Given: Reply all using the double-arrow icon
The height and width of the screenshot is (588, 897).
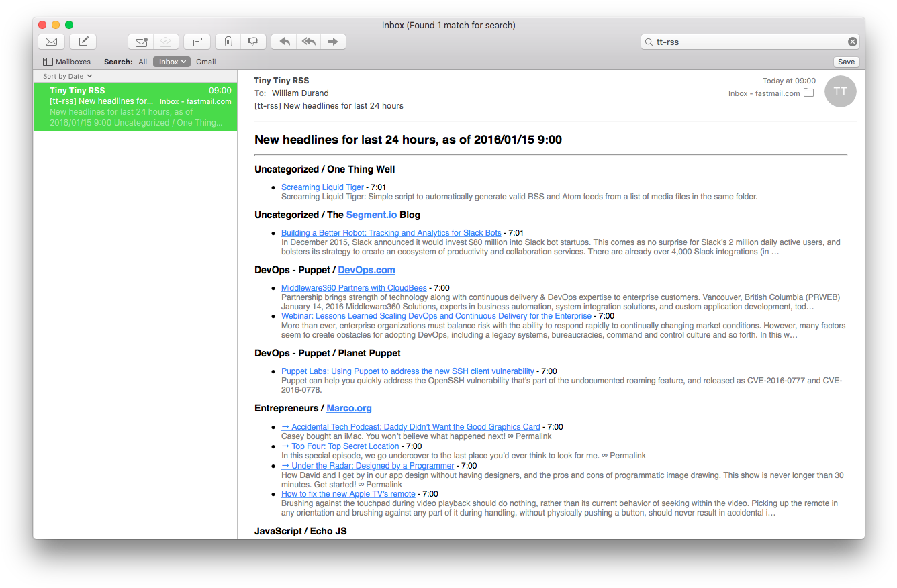Looking at the screenshot, I should [308, 41].
